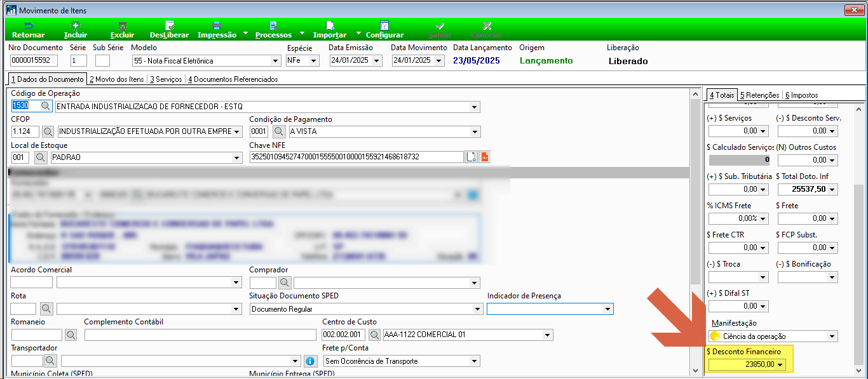The width and height of the screenshot is (868, 379).
Task: Click the blue info icon beside Transportador
Action: 310,361
